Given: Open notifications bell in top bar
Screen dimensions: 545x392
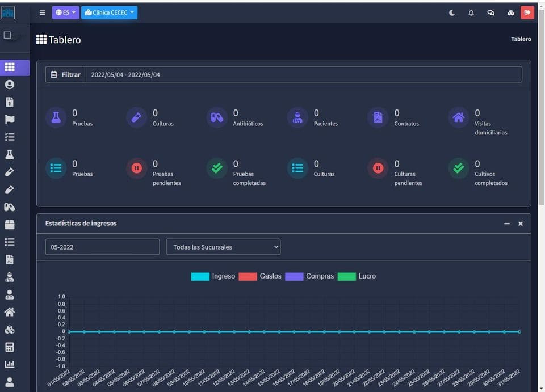Looking at the screenshot, I should pyautogui.click(x=471, y=12).
